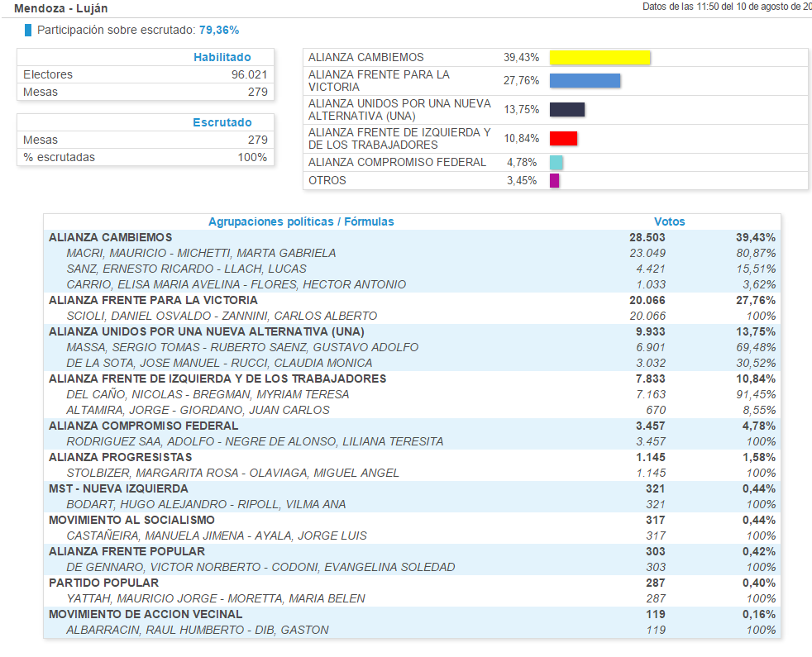The width and height of the screenshot is (812, 657).
Task: Click the Habilitado table header
Action: (222, 57)
